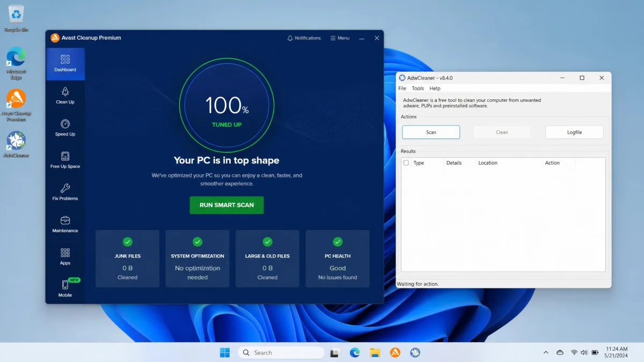Open the volume speaker tray icon

[x=584, y=352]
